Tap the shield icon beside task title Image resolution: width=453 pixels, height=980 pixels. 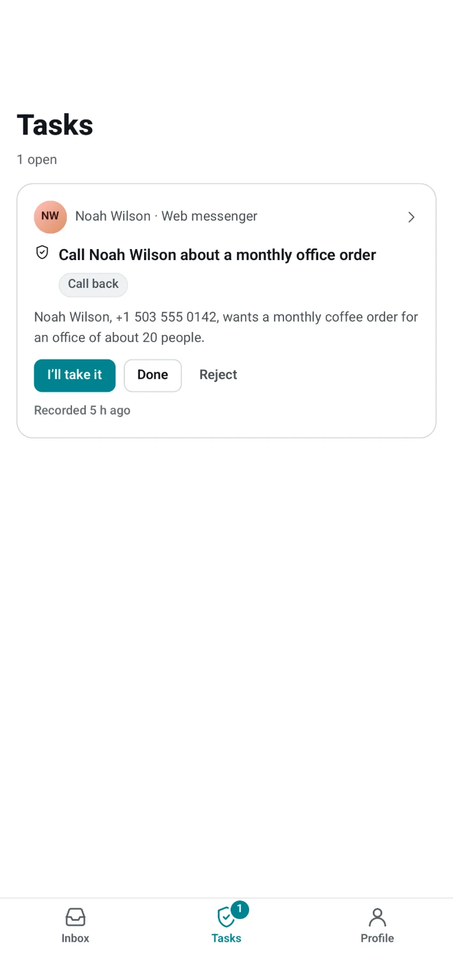pyautogui.click(x=42, y=253)
